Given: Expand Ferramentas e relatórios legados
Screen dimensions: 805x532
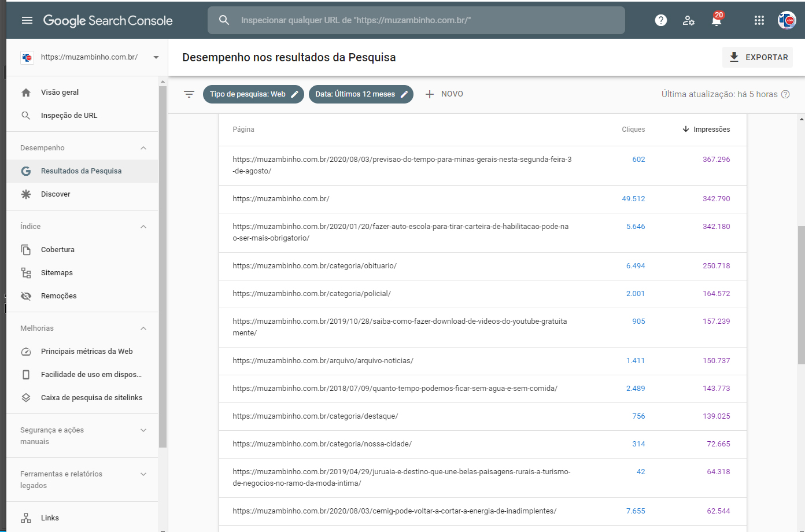Looking at the screenshot, I should [x=143, y=474].
